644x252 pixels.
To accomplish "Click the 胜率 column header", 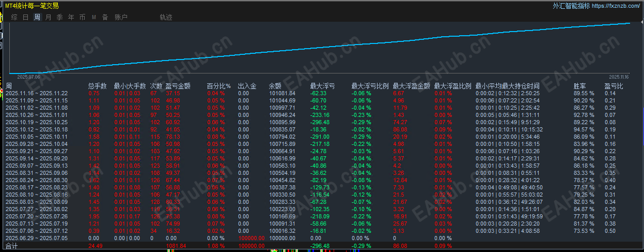I will pos(580,86).
